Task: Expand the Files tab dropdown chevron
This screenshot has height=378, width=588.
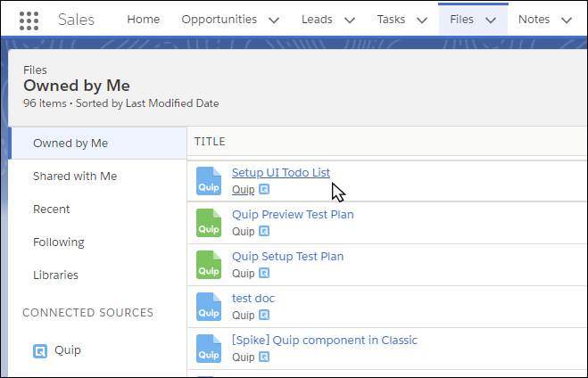Action: pos(491,21)
